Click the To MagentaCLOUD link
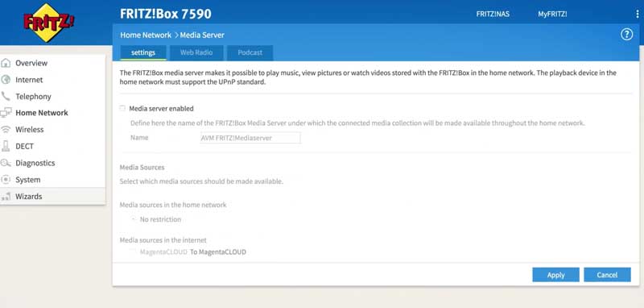The image size is (644, 308). tap(217, 252)
